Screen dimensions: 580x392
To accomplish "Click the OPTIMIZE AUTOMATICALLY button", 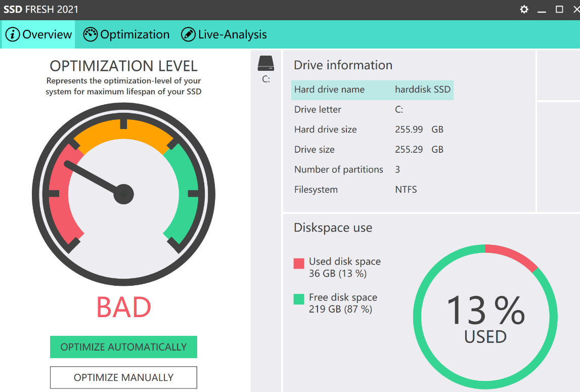I will pyautogui.click(x=123, y=347).
